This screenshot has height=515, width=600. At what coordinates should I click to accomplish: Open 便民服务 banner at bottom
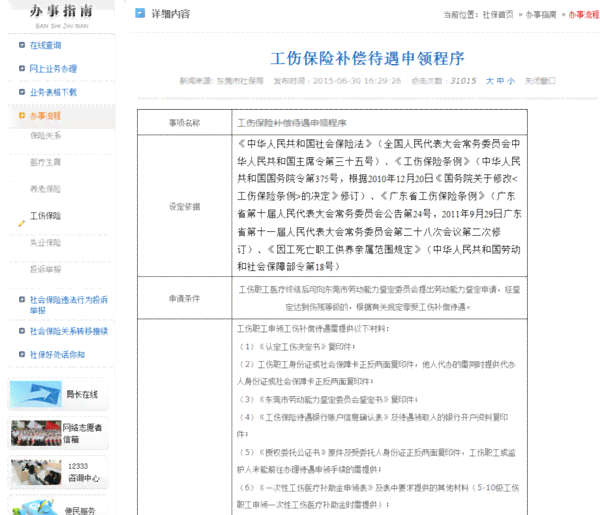pos(58,507)
